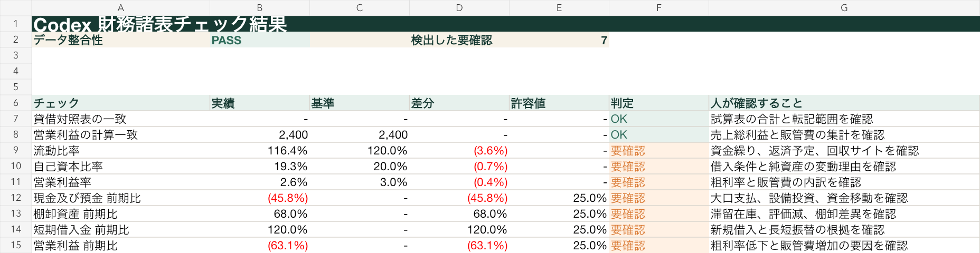The height and width of the screenshot is (253, 980).
Task: Select the 自己資本比率 label cell
Action: pos(121,166)
